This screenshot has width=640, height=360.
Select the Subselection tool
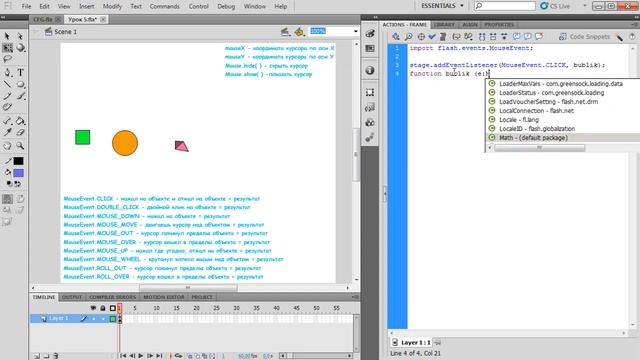pos(20,36)
